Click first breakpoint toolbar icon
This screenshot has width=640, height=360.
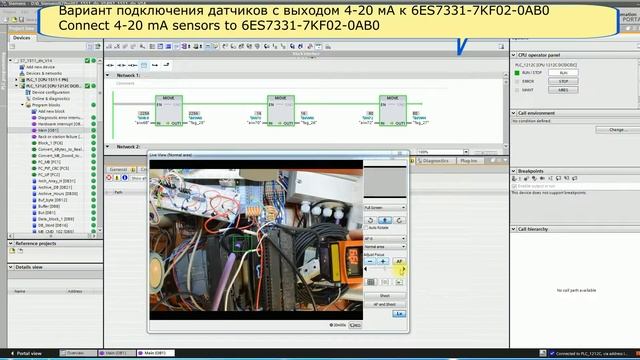click(515, 178)
